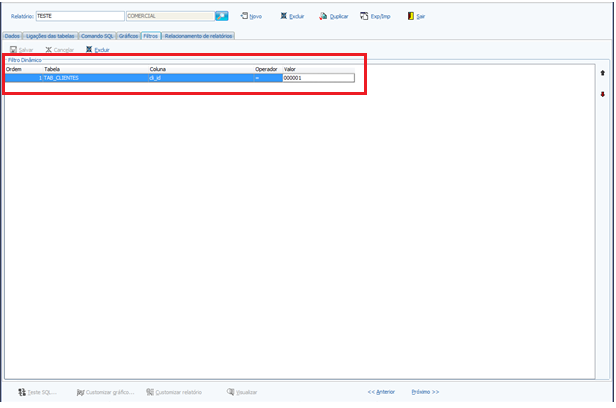Click the COMERCIAL category field
Viewport: 616px width, 408px height.
[170, 16]
